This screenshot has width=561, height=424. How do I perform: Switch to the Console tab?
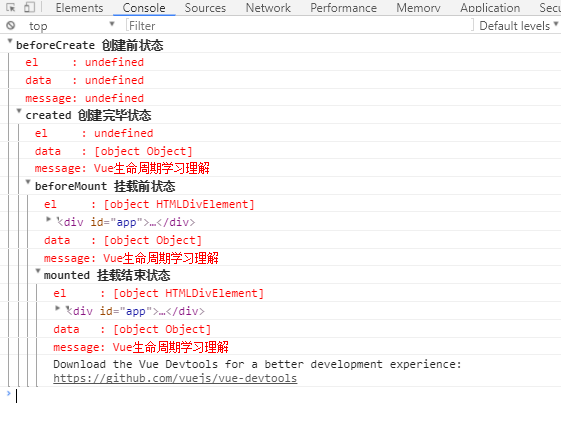coord(144,8)
